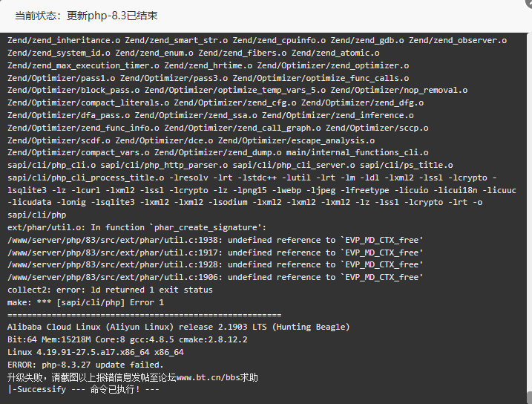The width and height of the screenshot is (532, 404).
Task: Click the 'make: *** [sapi/cli/php] Error 1' line
Action: (x=85, y=302)
